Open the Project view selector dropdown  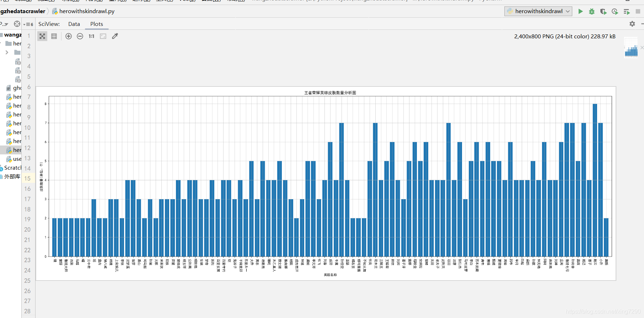tap(4, 24)
